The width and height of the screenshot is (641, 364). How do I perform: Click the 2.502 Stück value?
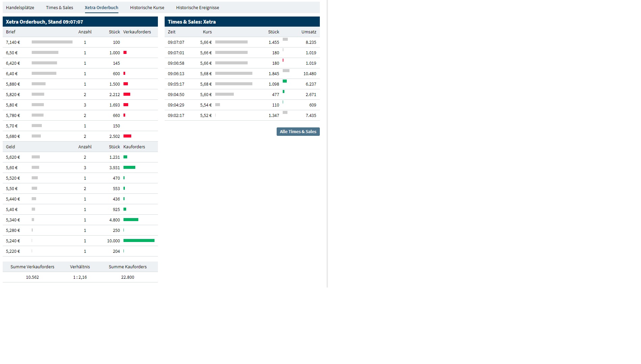tap(114, 136)
